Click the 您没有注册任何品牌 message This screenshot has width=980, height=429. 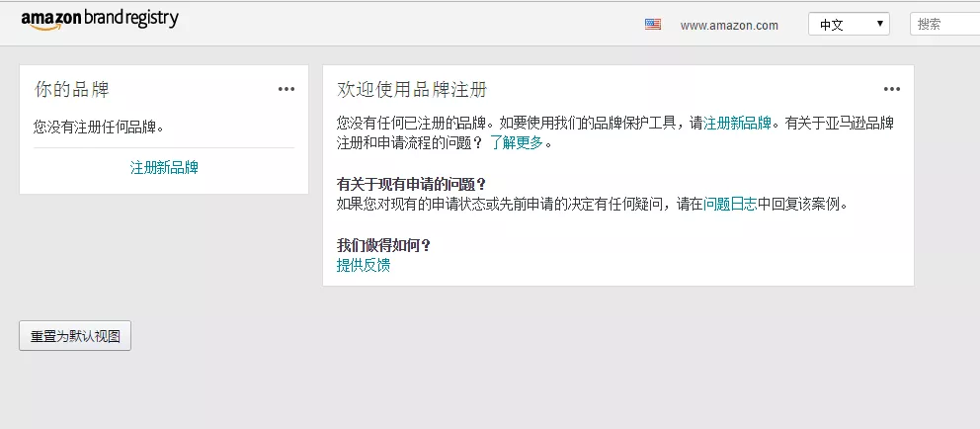click(99, 128)
